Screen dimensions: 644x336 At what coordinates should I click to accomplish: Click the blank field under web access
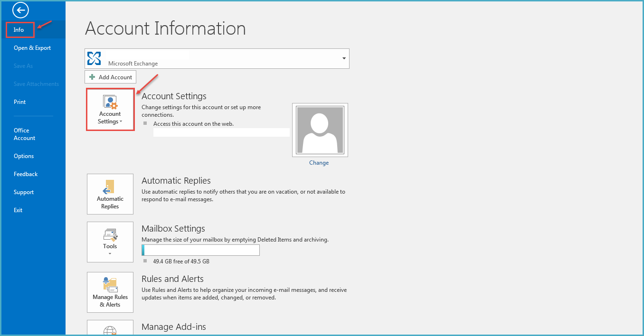(221, 132)
